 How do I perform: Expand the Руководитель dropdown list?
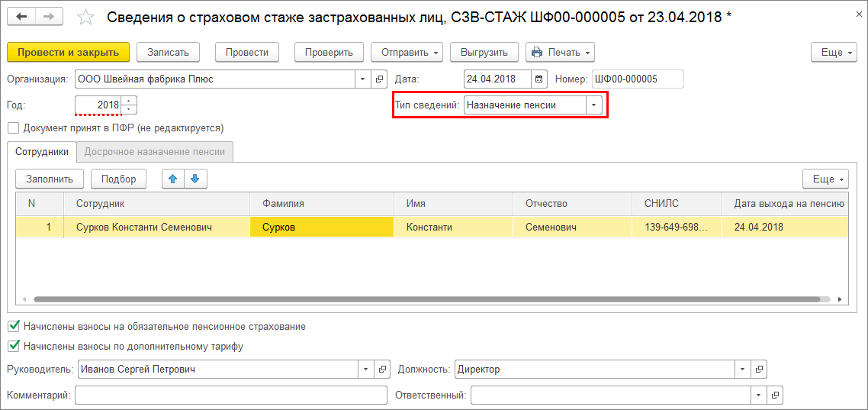[x=366, y=369]
